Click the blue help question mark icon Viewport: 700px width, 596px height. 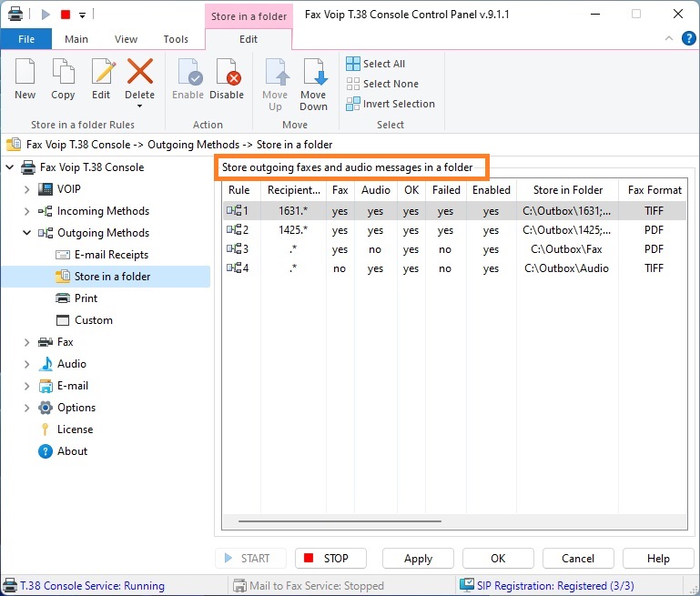pyautogui.click(x=689, y=38)
